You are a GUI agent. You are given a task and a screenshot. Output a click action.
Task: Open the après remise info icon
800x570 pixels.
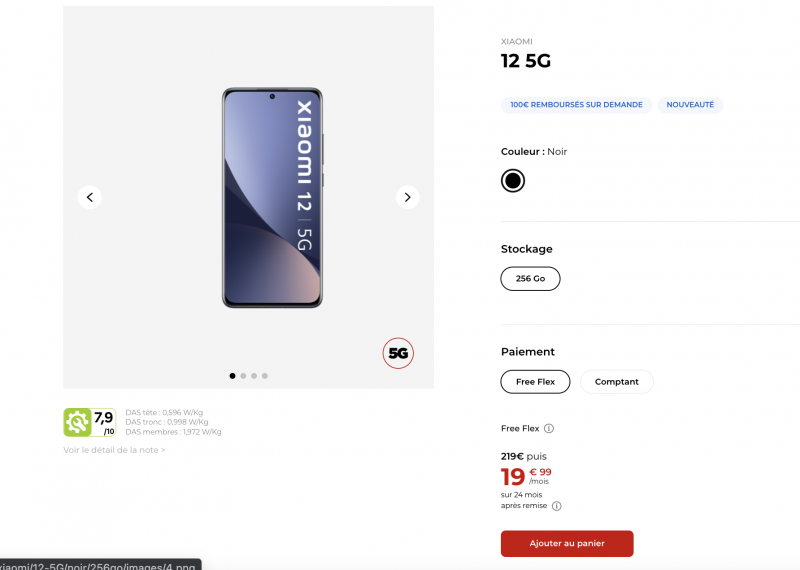tap(557, 506)
